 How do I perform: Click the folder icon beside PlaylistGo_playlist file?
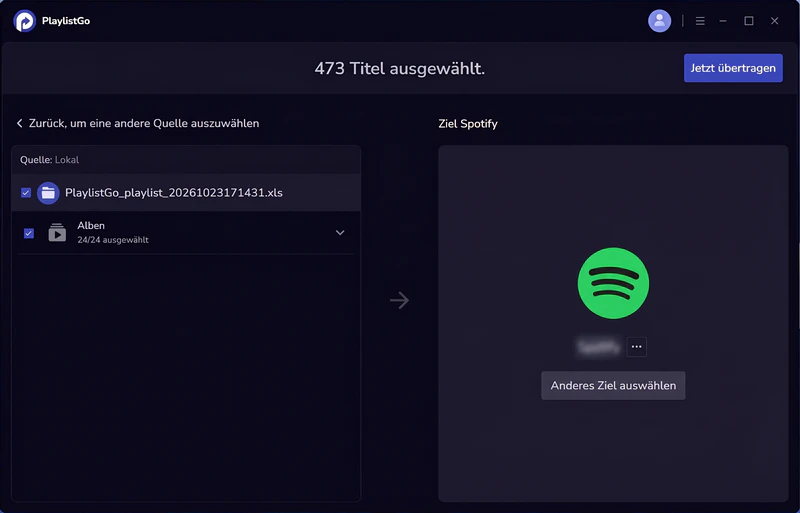(x=48, y=193)
